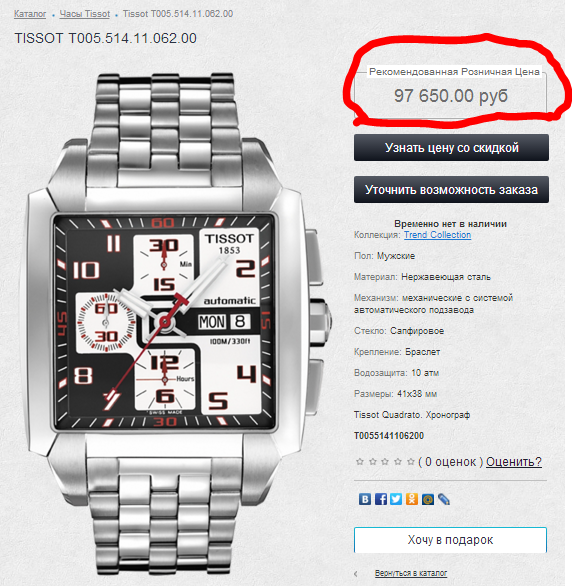Click the Оценить? link

514,462
